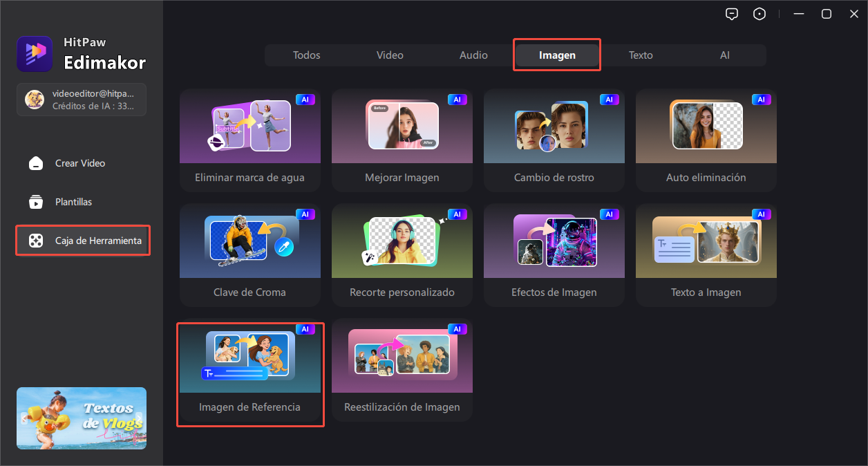Click the feedback message icon in title bar
Screen dimensions: 868x466
click(x=732, y=14)
